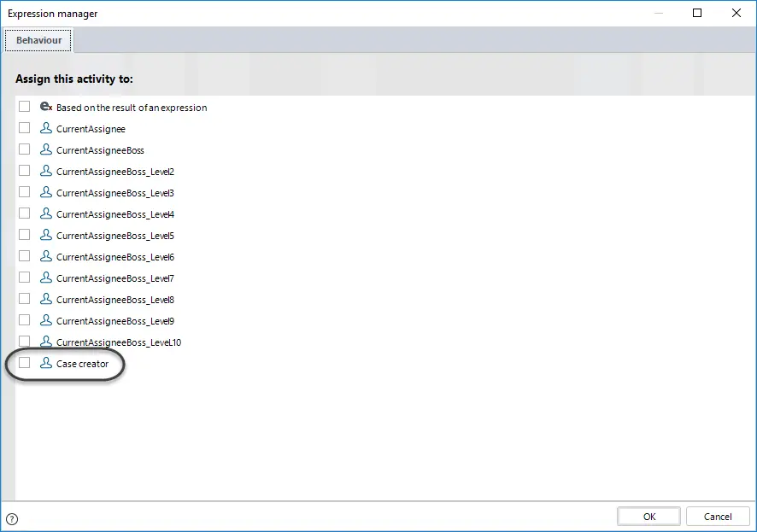Click the 'Case creator' label text
Viewport: 757px width, 532px height.
[83, 364]
